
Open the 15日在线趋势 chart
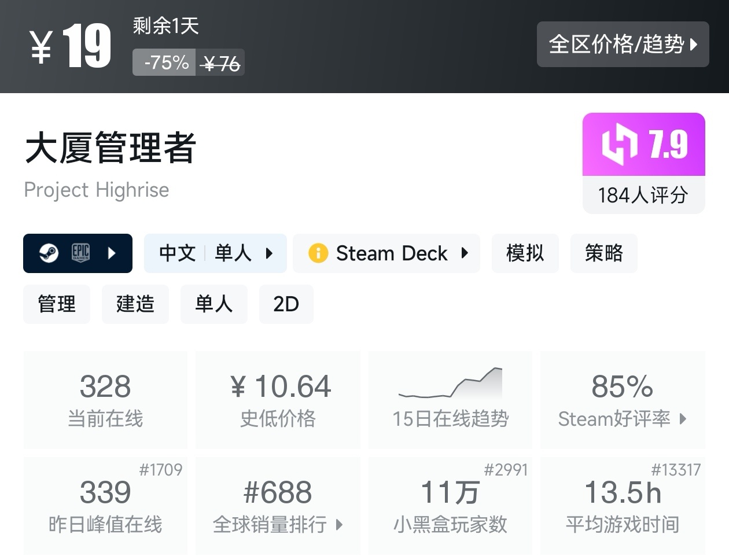pyautogui.click(x=450, y=400)
